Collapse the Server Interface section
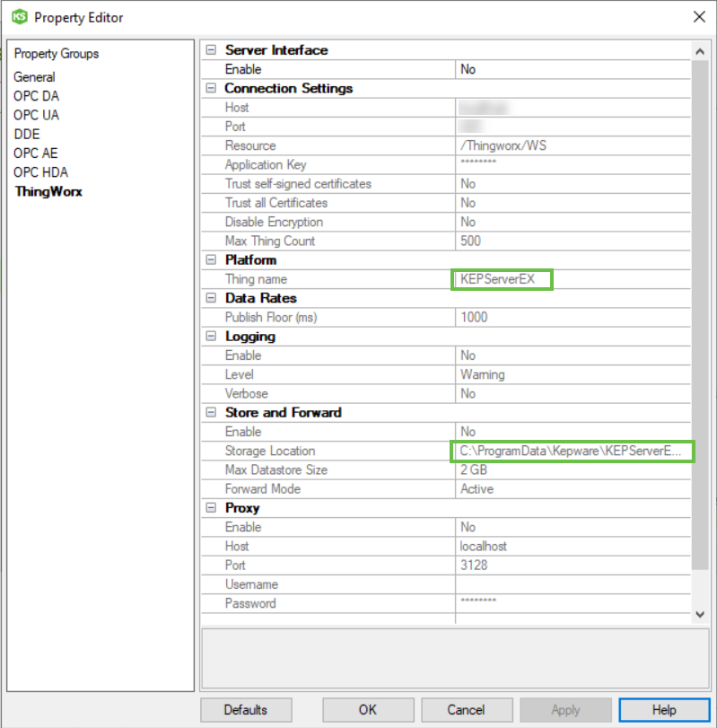This screenshot has width=717, height=728. point(211,50)
